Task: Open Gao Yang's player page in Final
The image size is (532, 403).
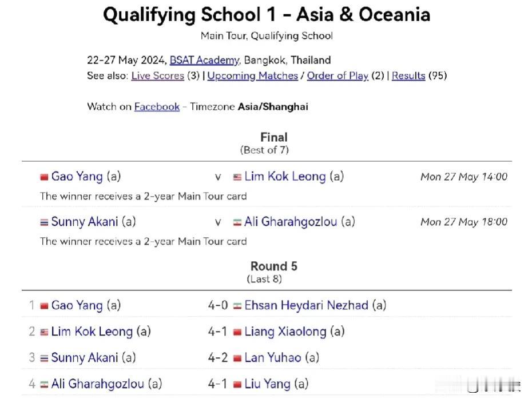Action: click(77, 176)
